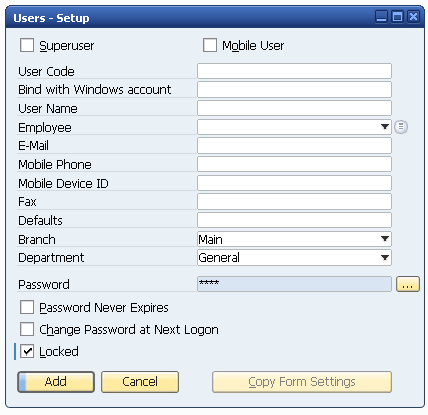Uncheck the Locked checkbox

(27, 351)
